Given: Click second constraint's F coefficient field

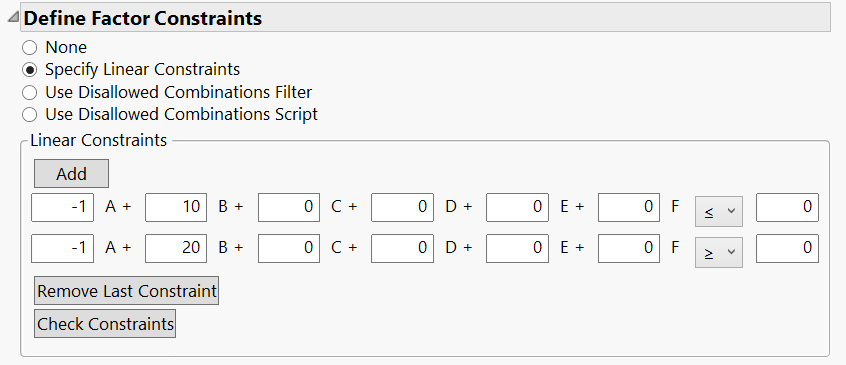Looking at the screenshot, I should point(629,248).
